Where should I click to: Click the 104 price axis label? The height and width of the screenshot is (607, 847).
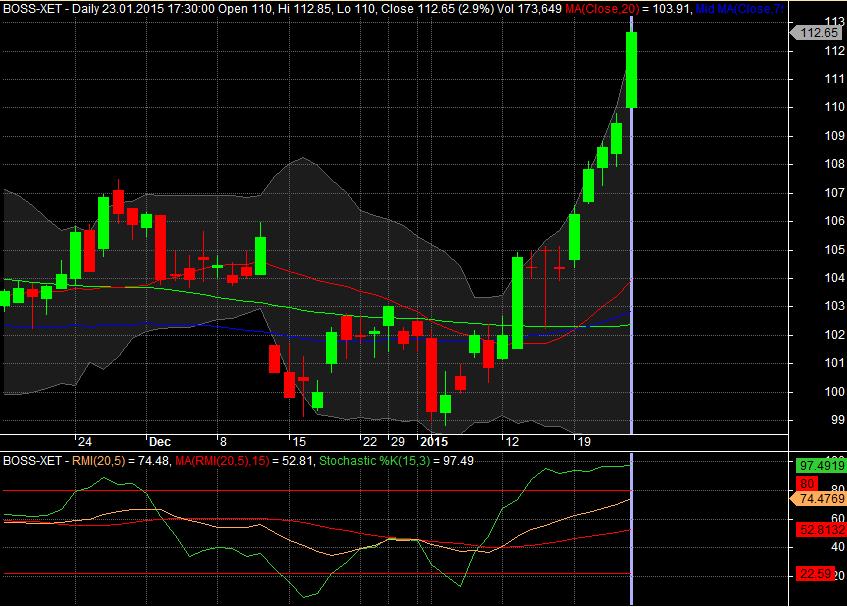tap(835, 278)
